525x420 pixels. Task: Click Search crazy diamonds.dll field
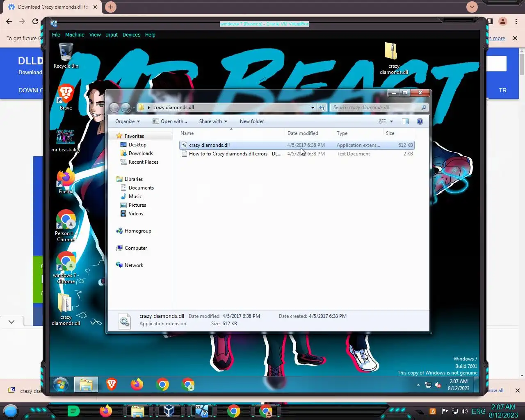tap(379, 107)
